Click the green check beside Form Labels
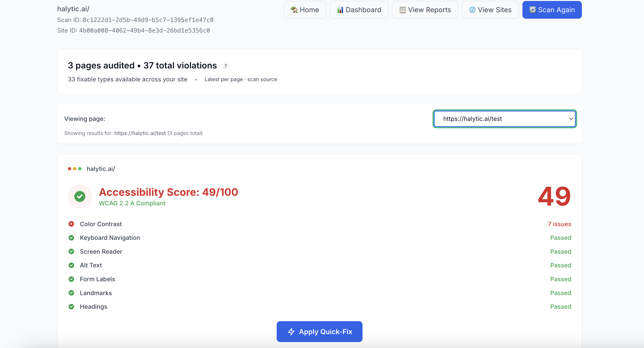 [x=71, y=279]
